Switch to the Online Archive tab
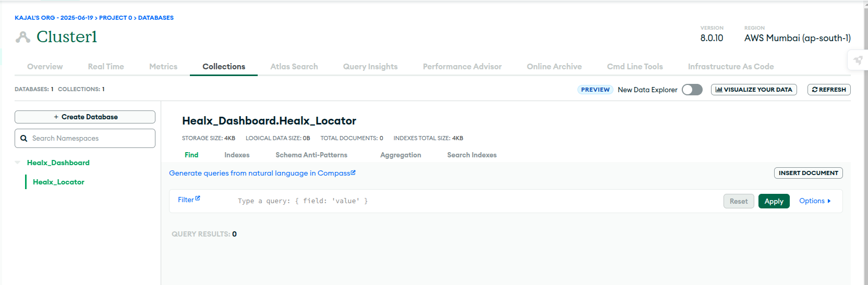The width and height of the screenshot is (868, 285). point(554,67)
